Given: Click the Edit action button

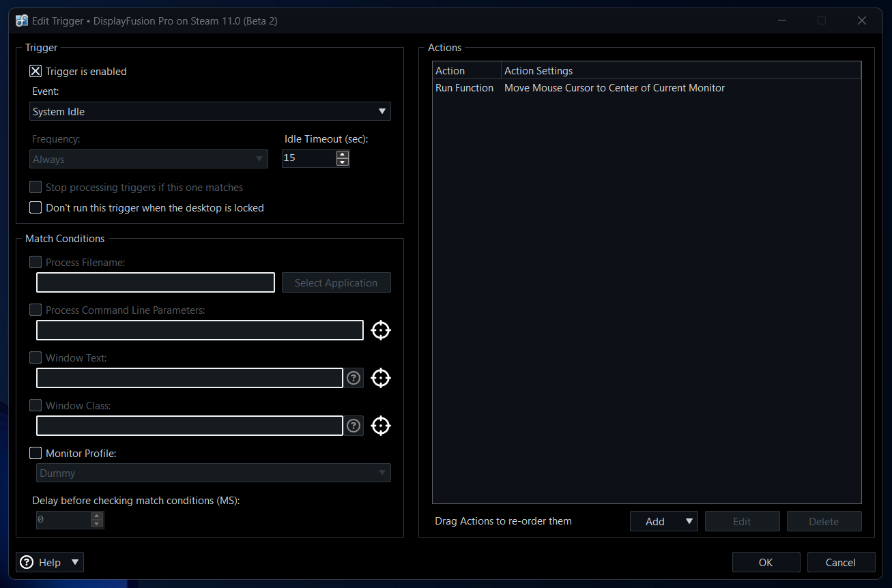Looking at the screenshot, I should tap(742, 521).
